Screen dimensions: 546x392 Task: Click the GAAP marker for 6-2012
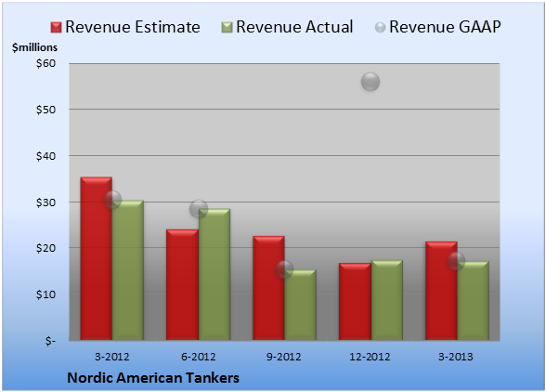click(199, 209)
